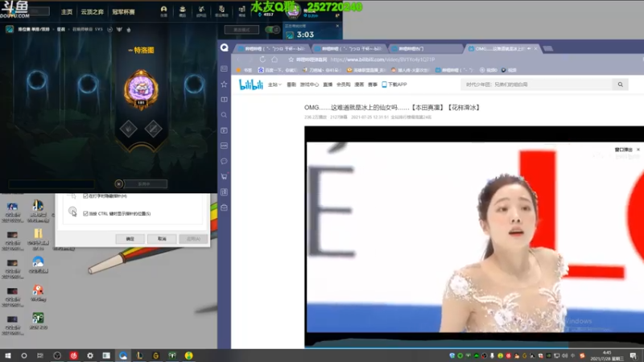Click the browser sidebar video play icon
The image size is (644, 362).
click(224, 130)
